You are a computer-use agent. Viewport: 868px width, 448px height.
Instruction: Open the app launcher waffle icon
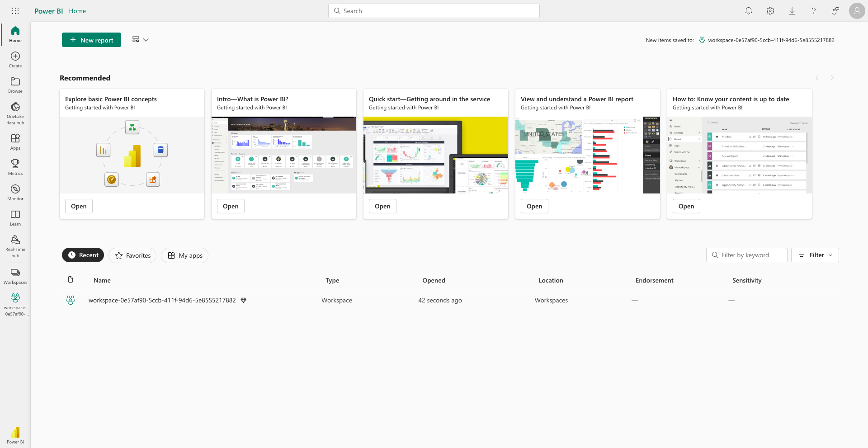click(15, 11)
